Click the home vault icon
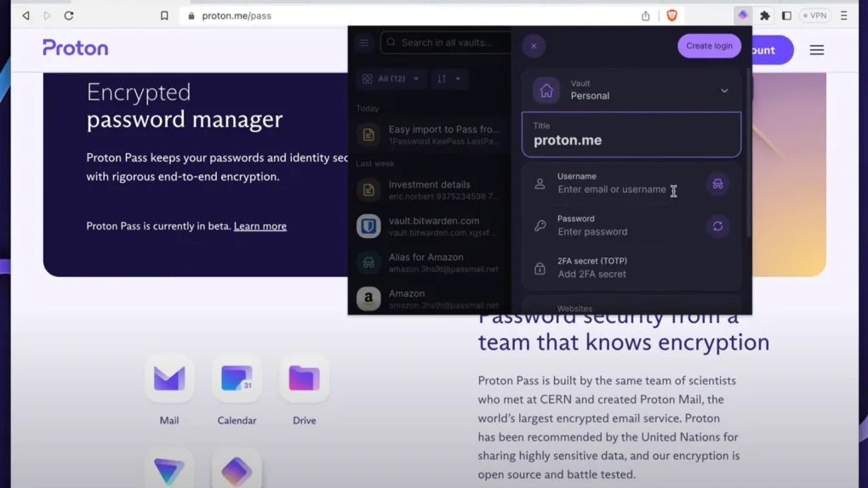 [x=546, y=90]
